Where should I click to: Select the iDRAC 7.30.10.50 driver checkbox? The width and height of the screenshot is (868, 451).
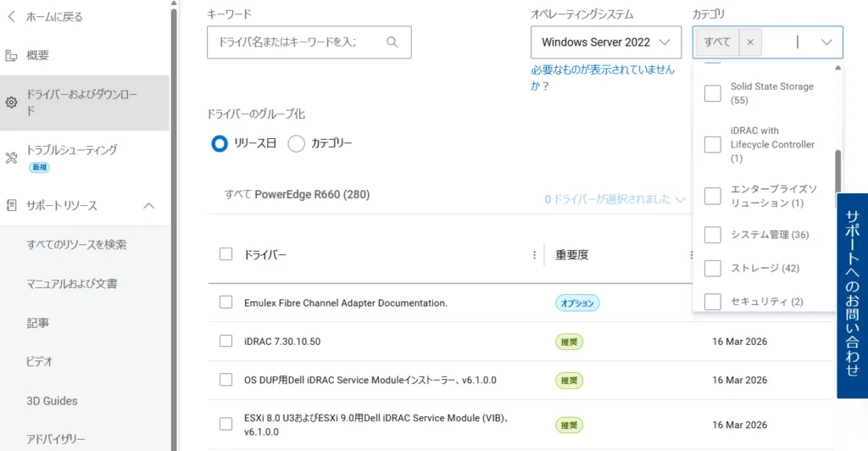[225, 341]
